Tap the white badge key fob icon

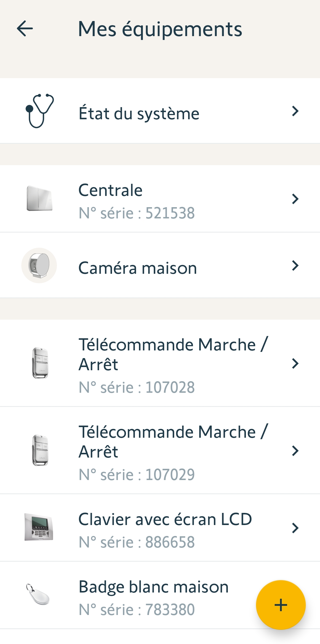[x=38, y=594]
